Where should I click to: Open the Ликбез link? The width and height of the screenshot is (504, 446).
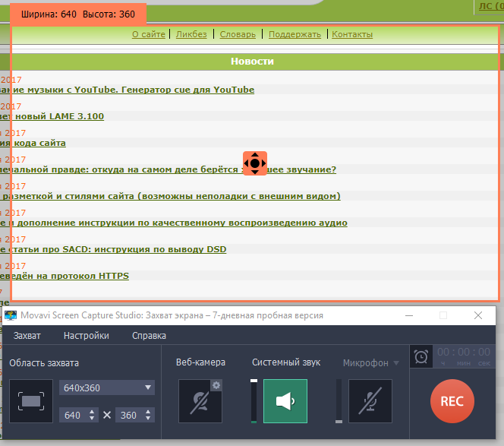coord(191,34)
